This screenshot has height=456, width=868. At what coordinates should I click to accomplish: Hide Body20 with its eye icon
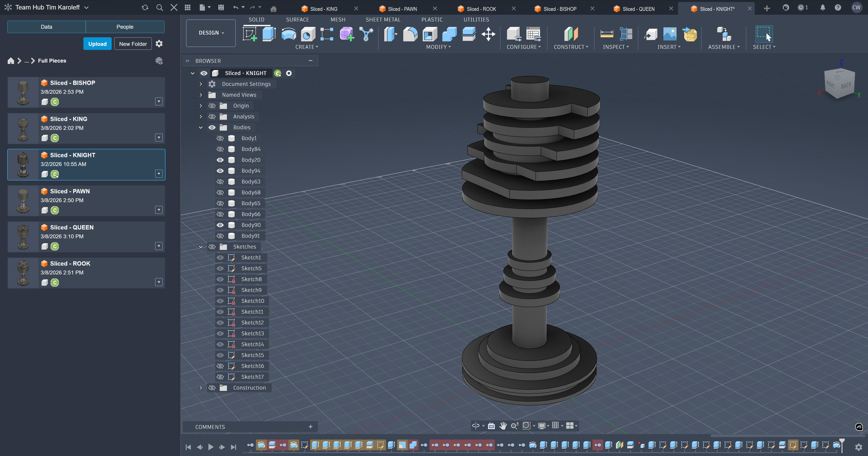220,160
